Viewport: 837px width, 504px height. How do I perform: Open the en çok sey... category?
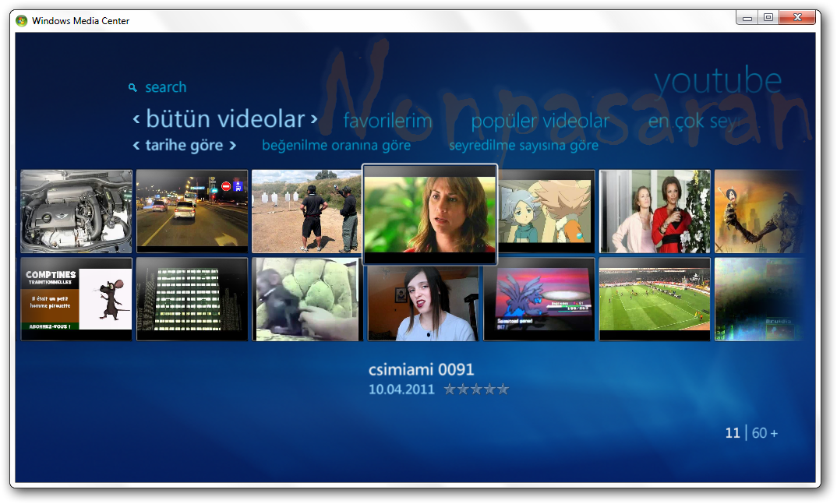point(694,122)
